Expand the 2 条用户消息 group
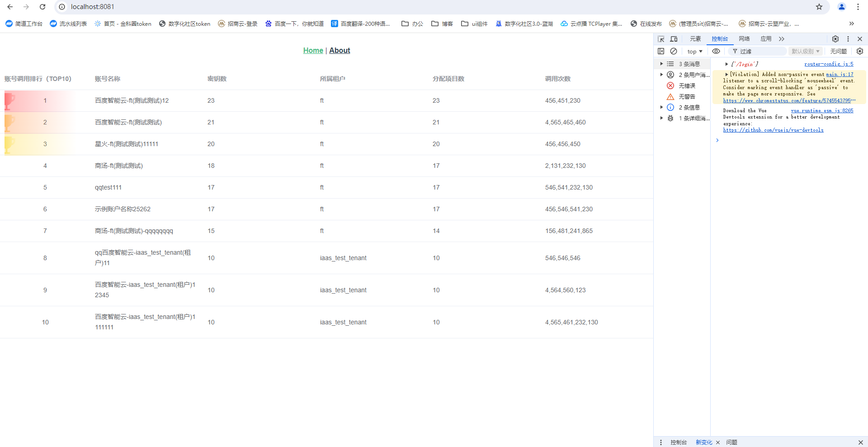Viewport: 868px width, 447px height. [x=661, y=75]
